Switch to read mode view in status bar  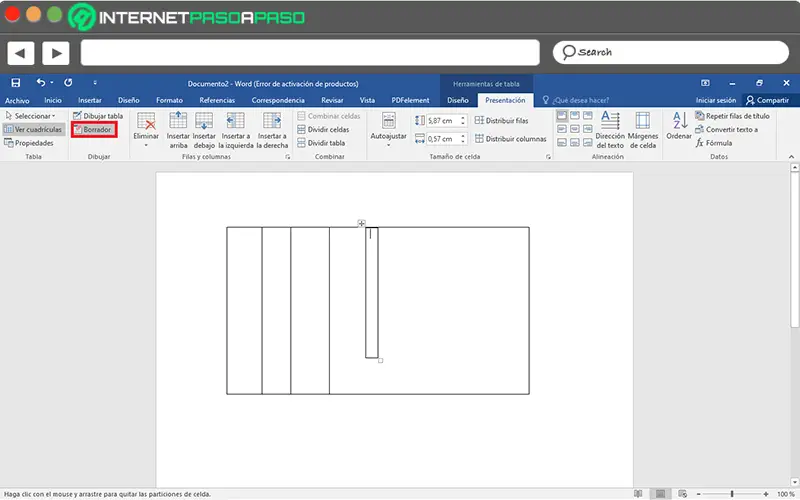point(638,493)
